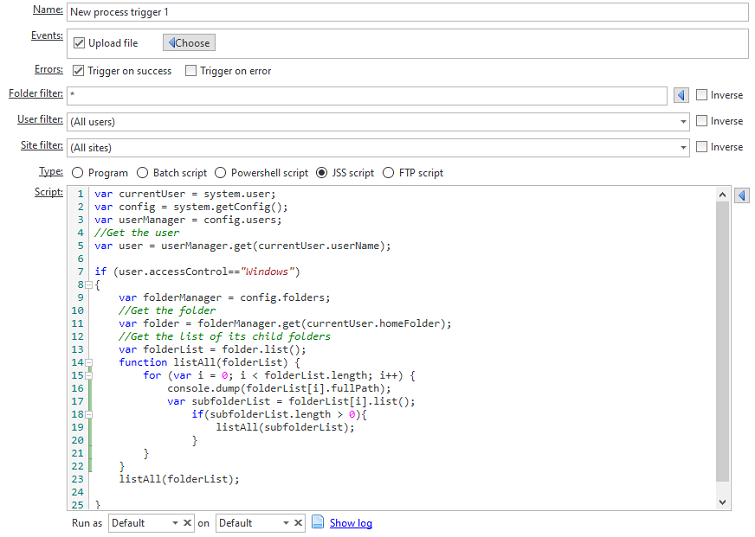Screen dimensions: 755x537
Task: Click 'var currentUser = system.user;' line
Action: tap(185, 194)
